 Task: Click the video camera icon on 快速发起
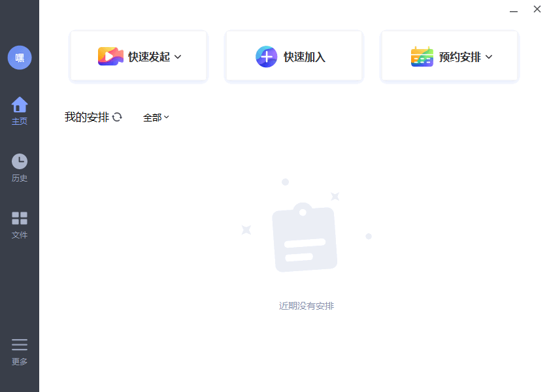click(x=111, y=56)
